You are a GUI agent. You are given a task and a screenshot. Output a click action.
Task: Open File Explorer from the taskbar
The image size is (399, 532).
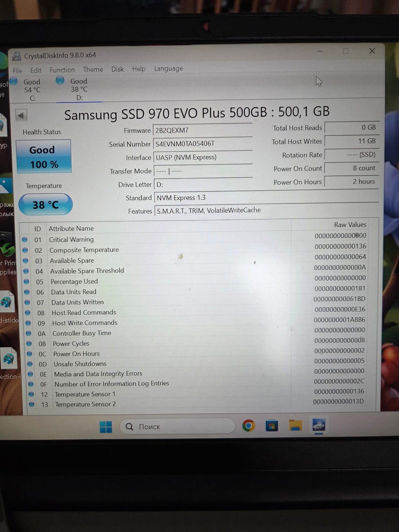(x=296, y=425)
